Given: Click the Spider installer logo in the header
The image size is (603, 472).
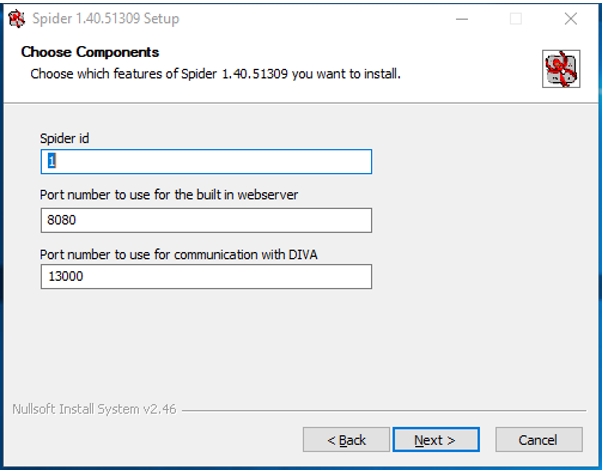Looking at the screenshot, I should [561, 69].
